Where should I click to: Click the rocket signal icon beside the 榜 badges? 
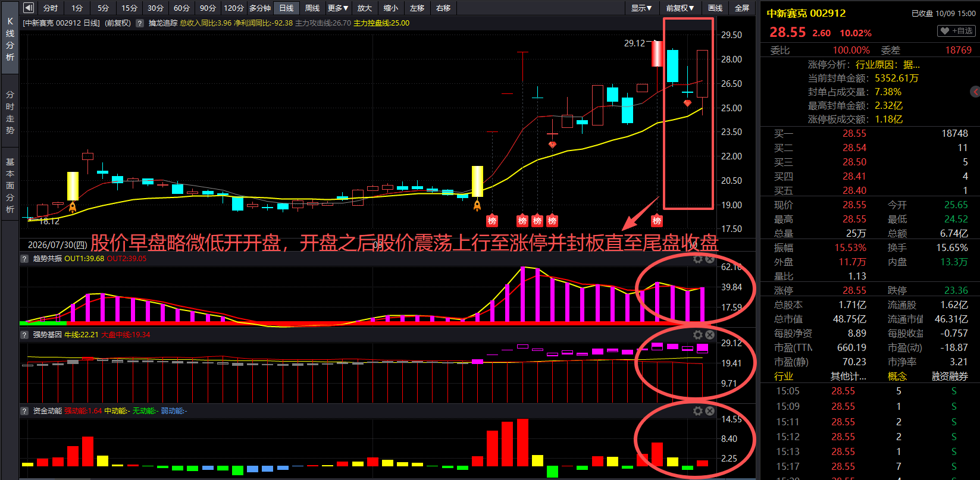(477, 206)
